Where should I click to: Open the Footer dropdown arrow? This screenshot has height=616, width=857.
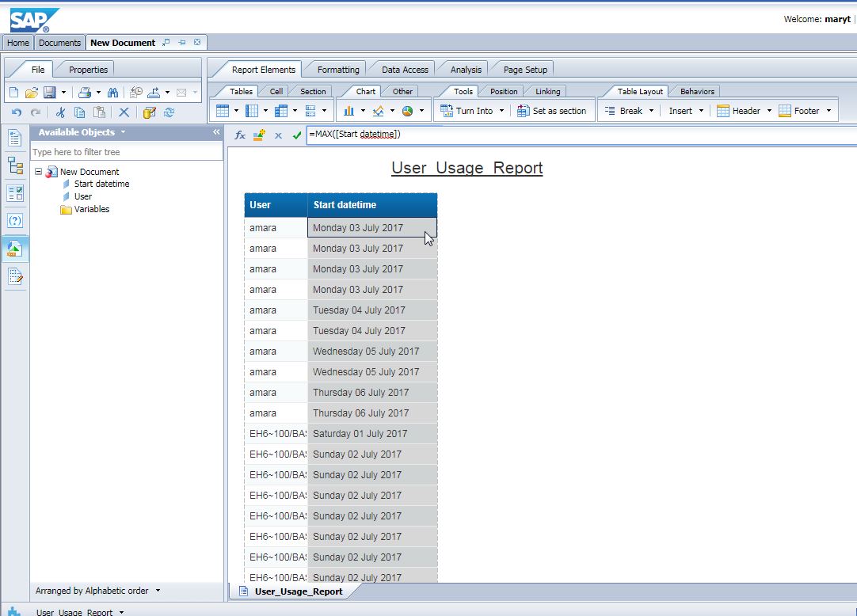(x=828, y=111)
